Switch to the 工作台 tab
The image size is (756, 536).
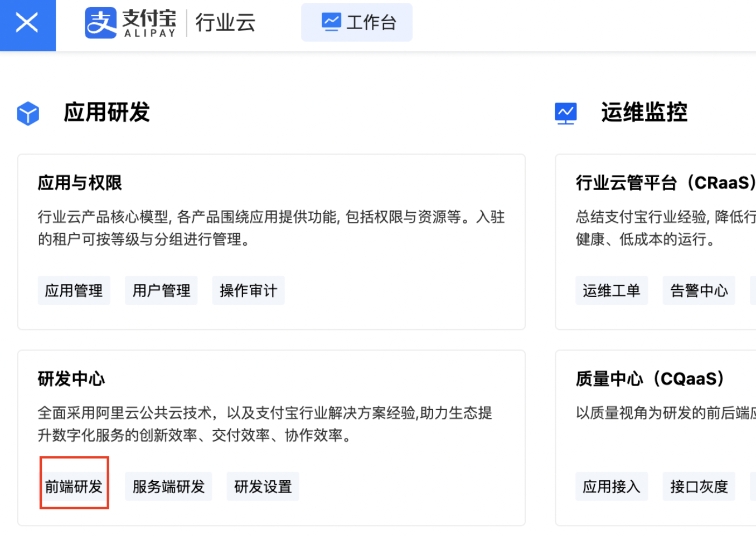(x=357, y=22)
